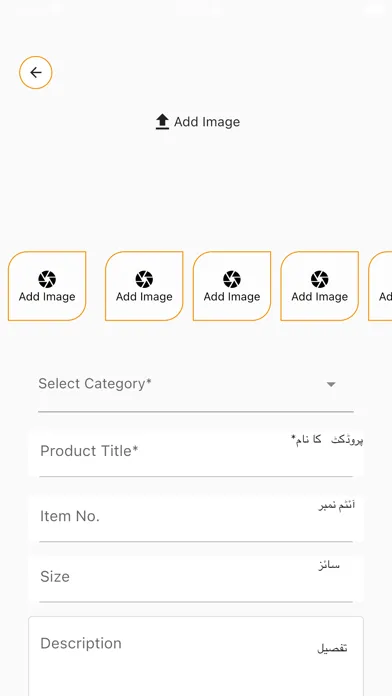The height and width of the screenshot is (696, 392).
Task: Click the Description text area
Action: [196, 656]
